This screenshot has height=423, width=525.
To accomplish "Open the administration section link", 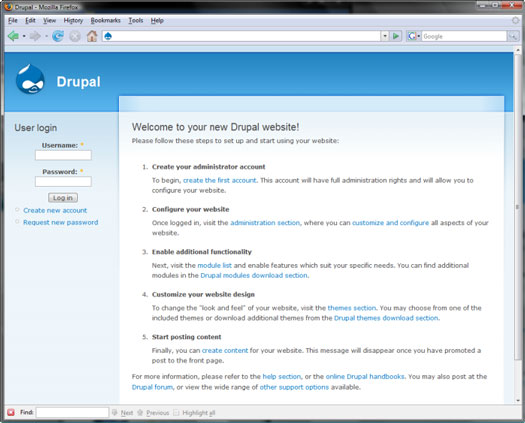I will click(x=265, y=223).
